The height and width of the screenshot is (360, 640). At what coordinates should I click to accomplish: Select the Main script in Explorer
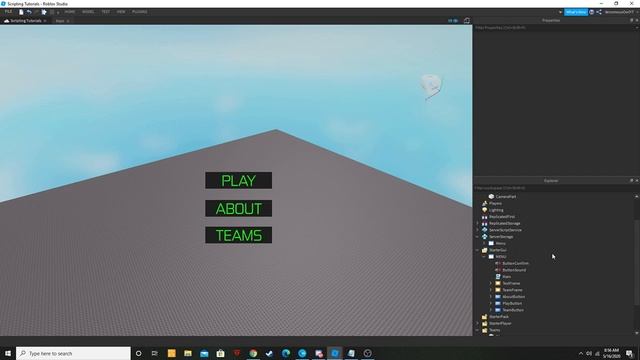506,277
